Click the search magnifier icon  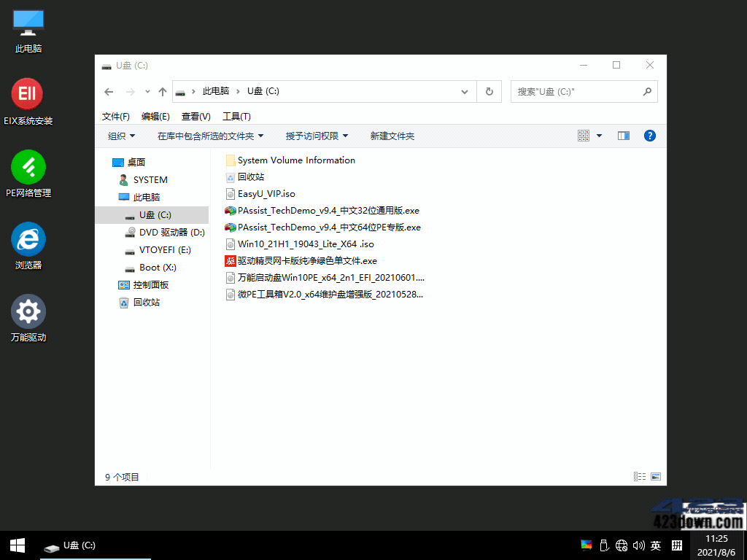click(647, 91)
